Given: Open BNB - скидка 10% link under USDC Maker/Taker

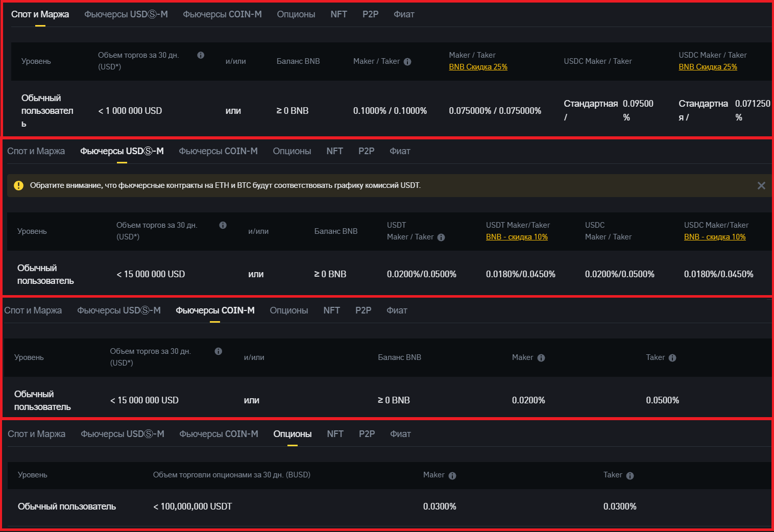Looking at the screenshot, I should [715, 237].
